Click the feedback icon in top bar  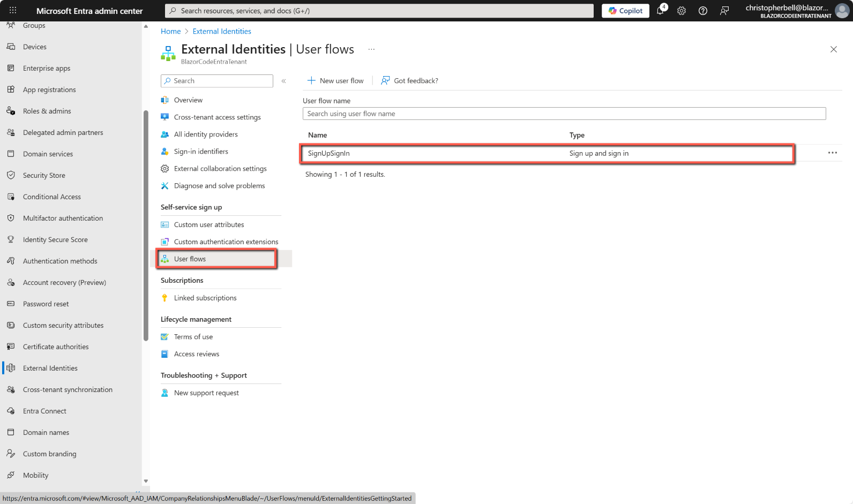coord(724,11)
